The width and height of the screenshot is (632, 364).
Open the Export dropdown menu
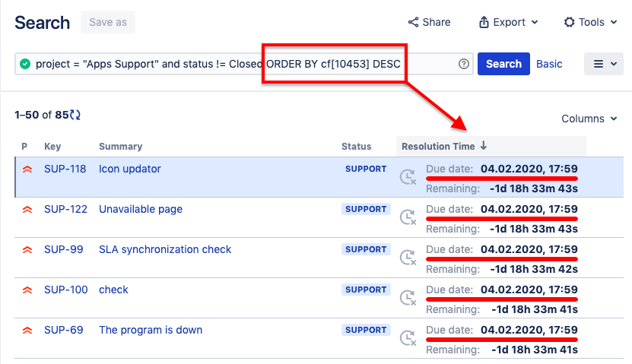508,23
